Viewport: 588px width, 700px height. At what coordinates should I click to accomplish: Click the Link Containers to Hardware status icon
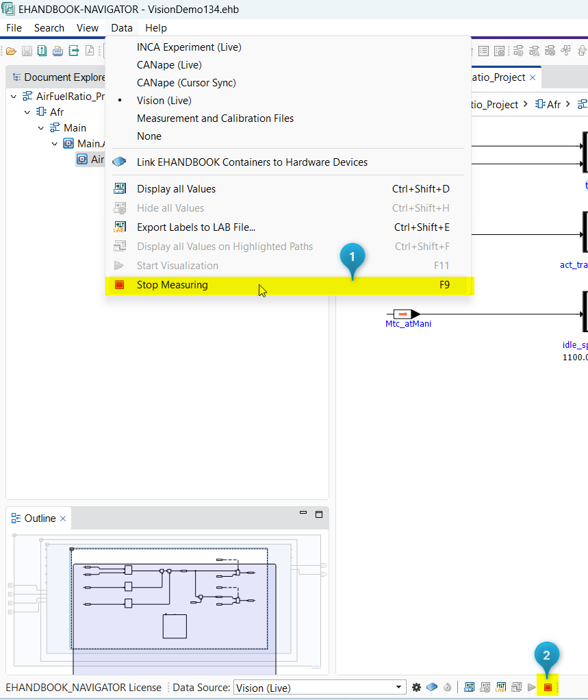pos(432,687)
